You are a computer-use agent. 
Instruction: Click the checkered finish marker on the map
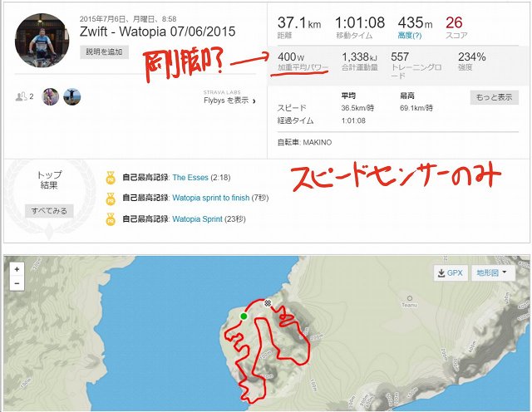point(268,303)
